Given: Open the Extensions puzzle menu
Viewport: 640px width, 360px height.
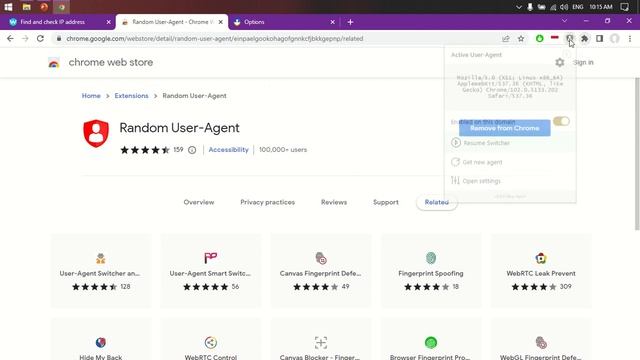Looking at the screenshot, I should pos(584,38).
